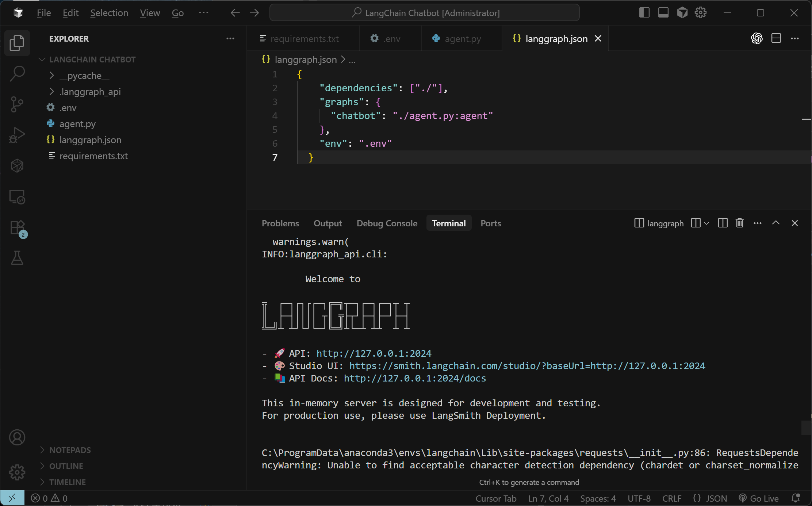The width and height of the screenshot is (812, 506).
Task: Open the ChatGPT icon in editor toolbar
Action: coord(757,38)
